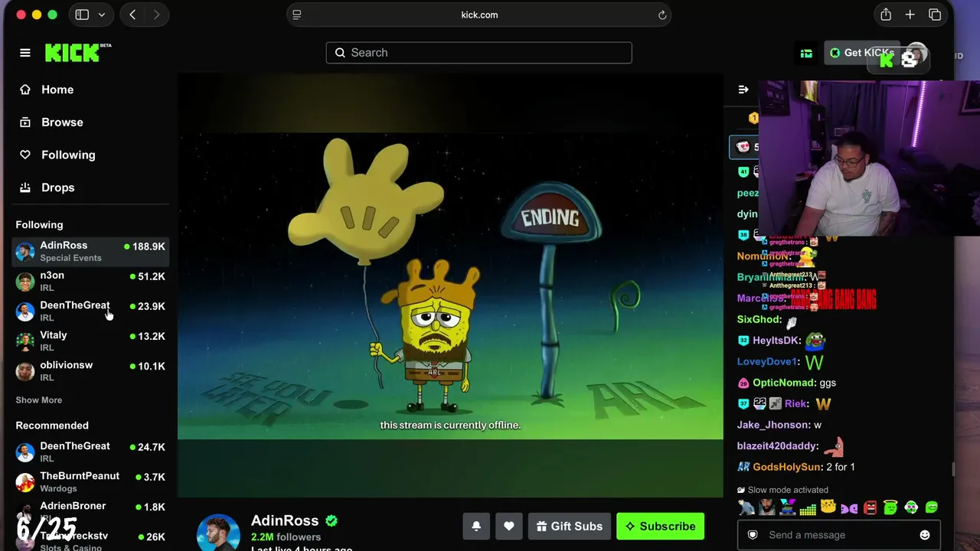Select AdinRoss in the Following list

tap(90, 251)
